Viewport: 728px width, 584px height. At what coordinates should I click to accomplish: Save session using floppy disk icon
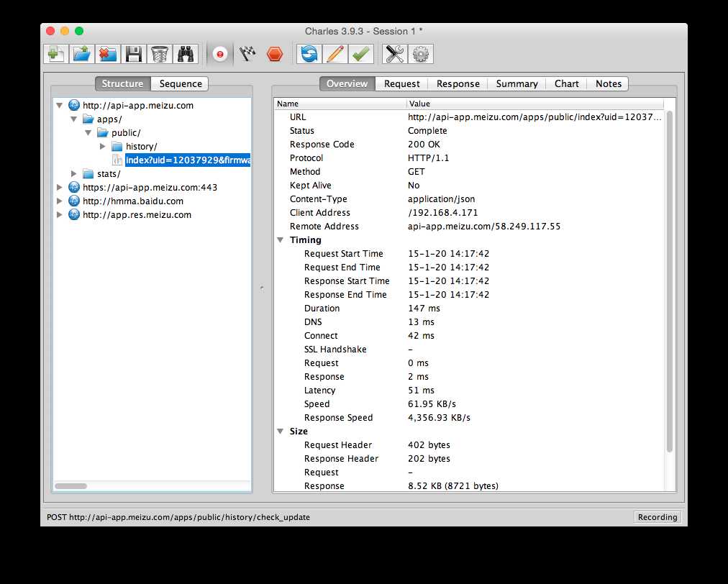coord(134,54)
